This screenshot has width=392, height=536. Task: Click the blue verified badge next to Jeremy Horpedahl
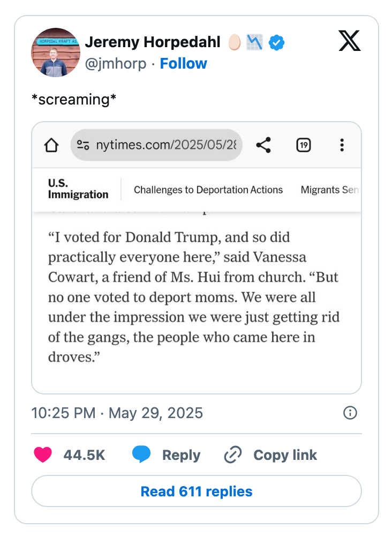click(x=276, y=41)
